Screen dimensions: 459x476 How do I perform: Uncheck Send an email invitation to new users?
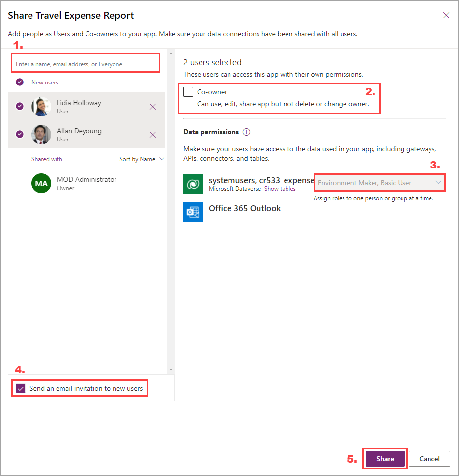20,388
